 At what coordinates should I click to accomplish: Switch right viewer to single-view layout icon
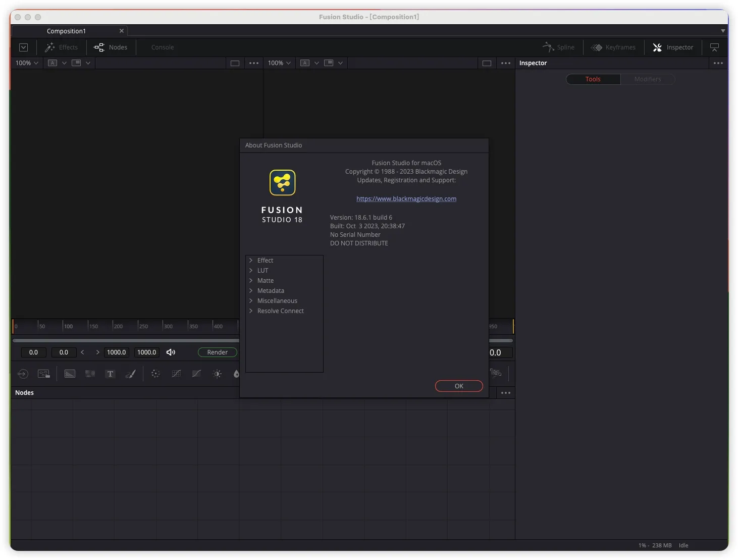click(487, 63)
